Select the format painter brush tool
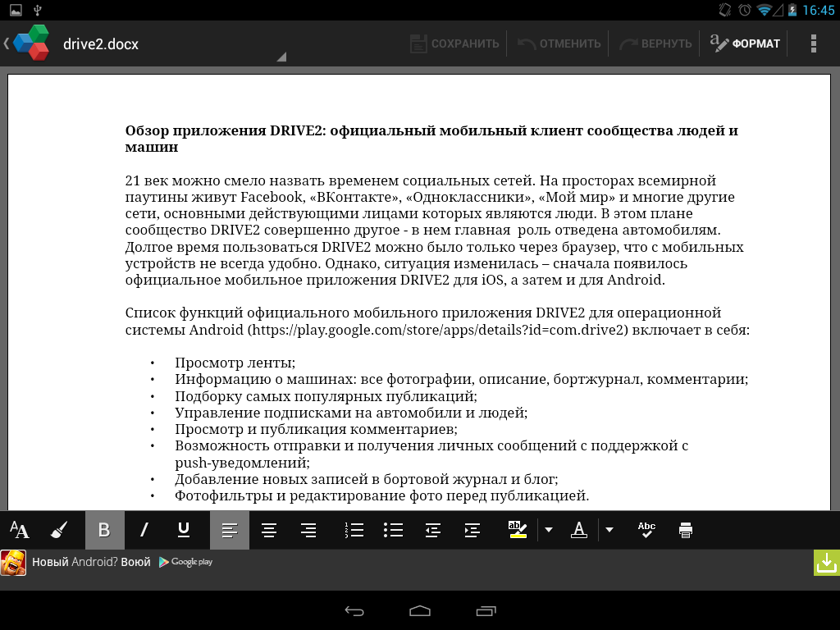 coord(58,530)
